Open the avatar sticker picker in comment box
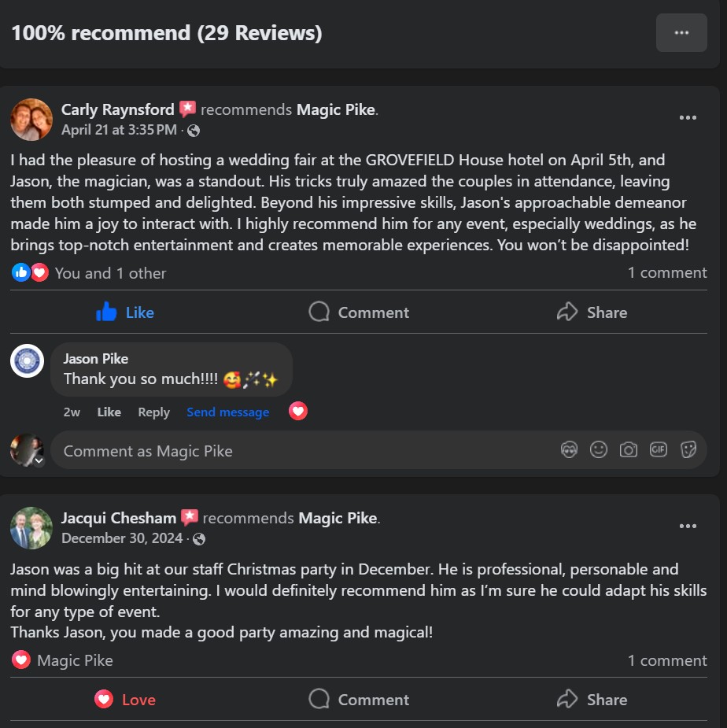The height and width of the screenshot is (728, 727). point(569,450)
